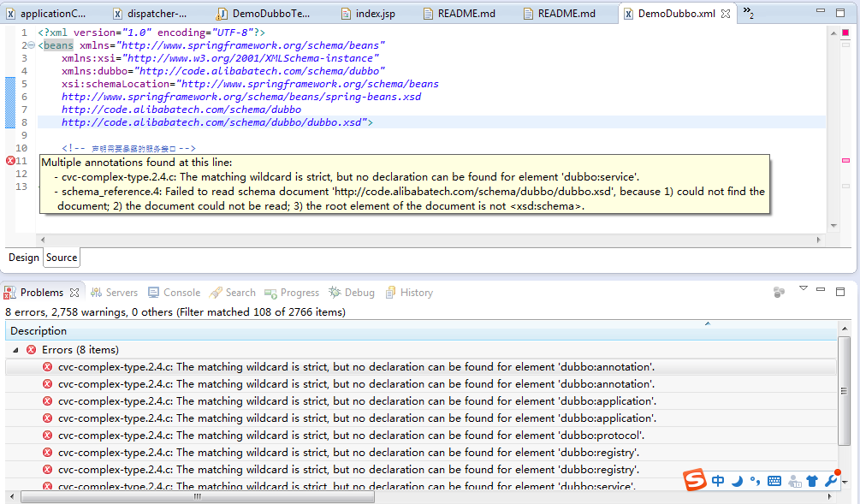Viewport: 860px width, 504px height.
Task: Switch to the Design view tab
Action: pos(24,258)
